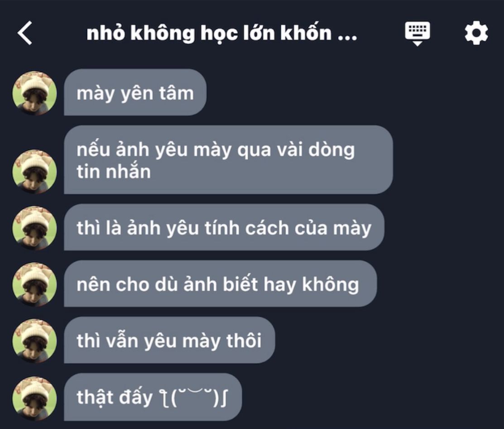Select the 'thì là ảnh yêu tính cách' bubble
Image resolution: width=504 pixels, height=429 pixels.
coord(224,227)
